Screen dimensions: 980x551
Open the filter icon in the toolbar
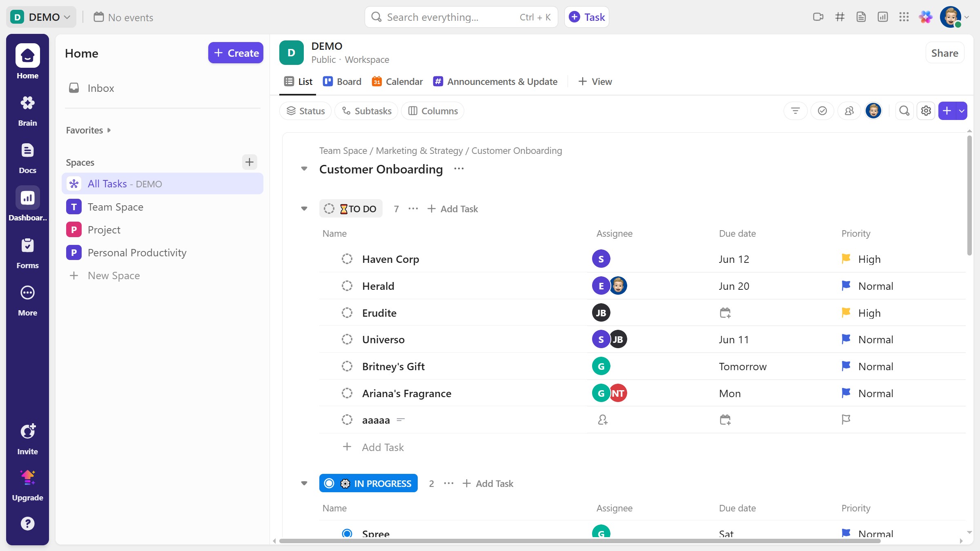(795, 111)
